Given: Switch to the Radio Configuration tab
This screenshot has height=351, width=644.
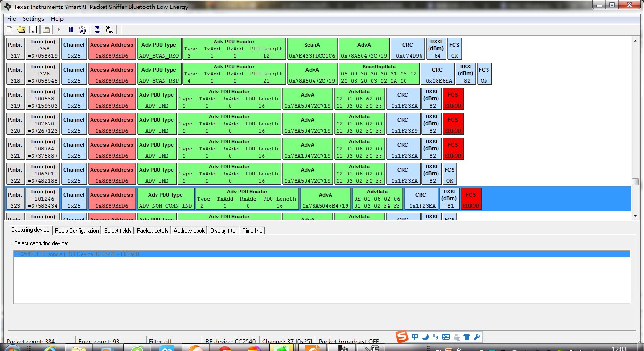Looking at the screenshot, I should pyautogui.click(x=77, y=231).
